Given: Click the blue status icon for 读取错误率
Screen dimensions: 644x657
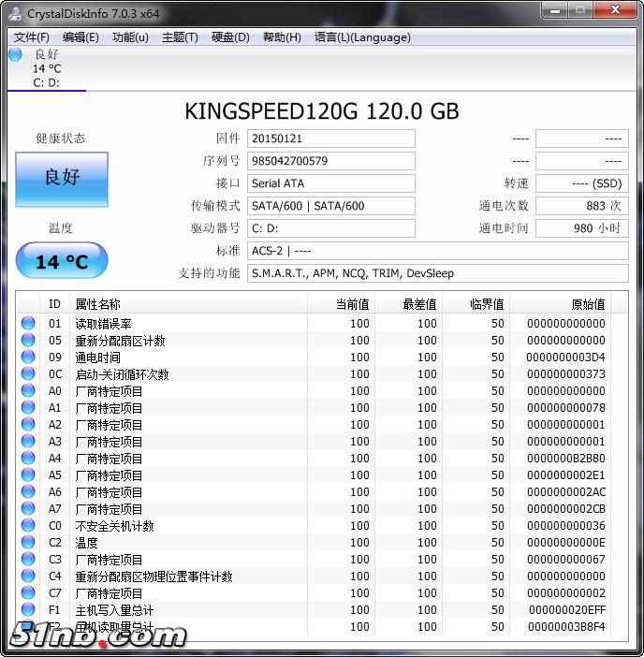Looking at the screenshot, I should pos(28,323).
